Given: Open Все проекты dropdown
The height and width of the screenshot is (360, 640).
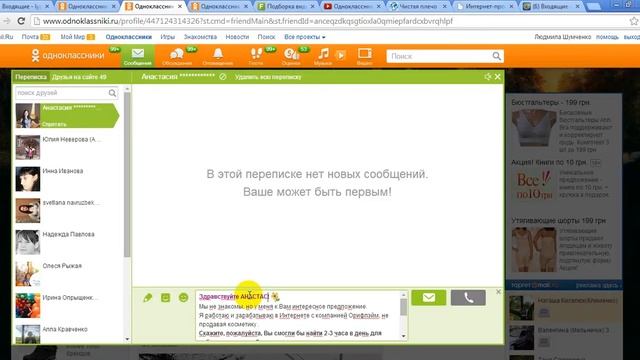Looking at the screenshot, I should tap(304, 37).
